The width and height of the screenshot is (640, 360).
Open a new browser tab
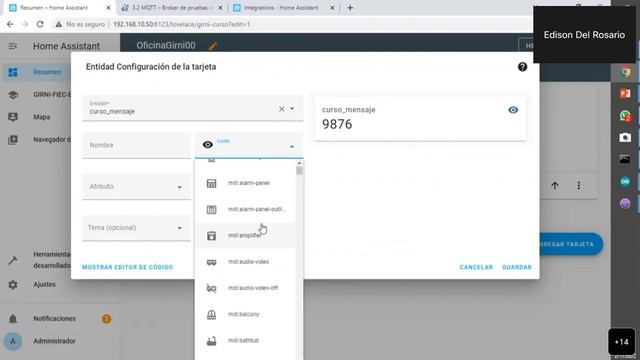[350, 8]
